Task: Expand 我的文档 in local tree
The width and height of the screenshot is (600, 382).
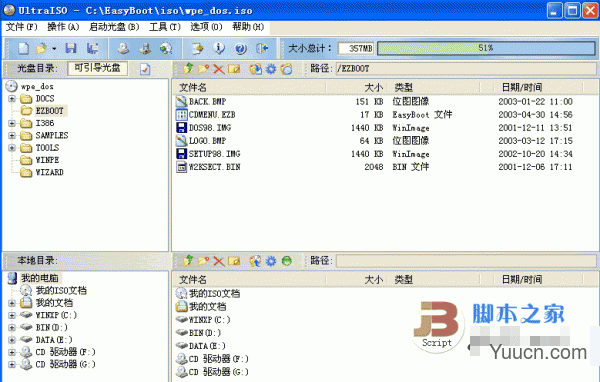Action: (x=12, y=303)
